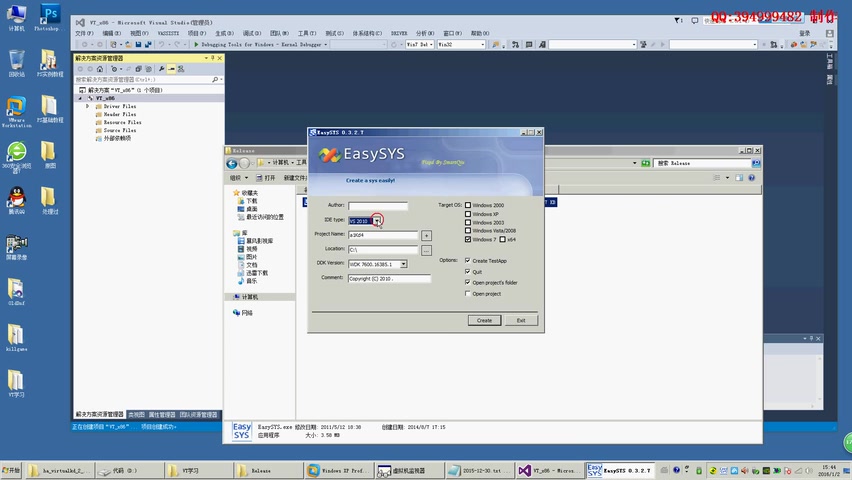Open the Photoshop desktop icon
852x480 pixels.
49,18
